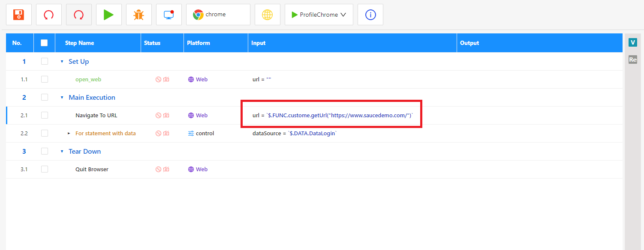Click the screenshot-off icon on Navigate To URL row
The height and width of the screenshot is (250, 644).
coord(166,116)
